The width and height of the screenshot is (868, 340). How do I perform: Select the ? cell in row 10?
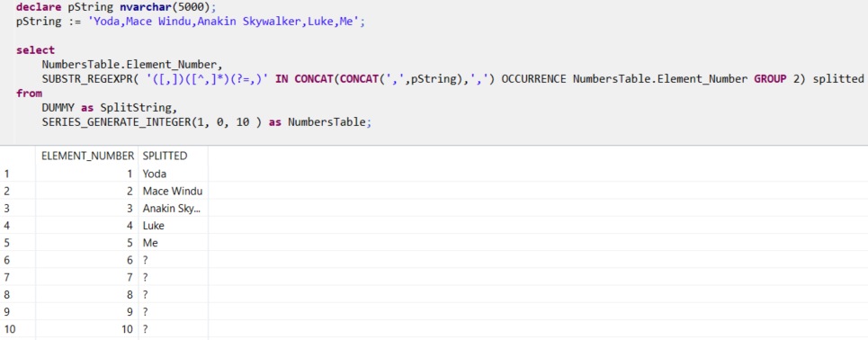click(173, 329)
